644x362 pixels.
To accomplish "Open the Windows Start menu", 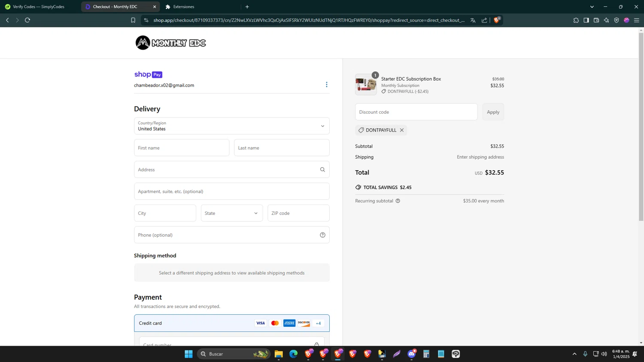I will [x=188, y=354].
